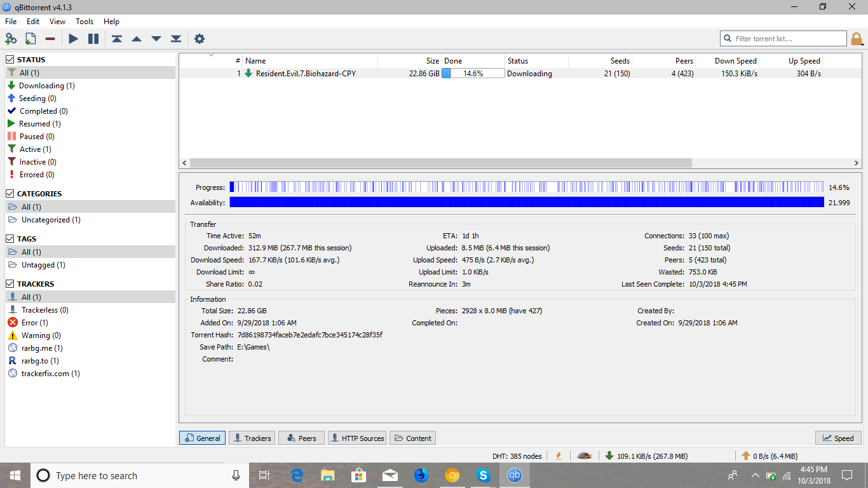
Task: Click the Add torrent file icon
Action: pos(31,39)
